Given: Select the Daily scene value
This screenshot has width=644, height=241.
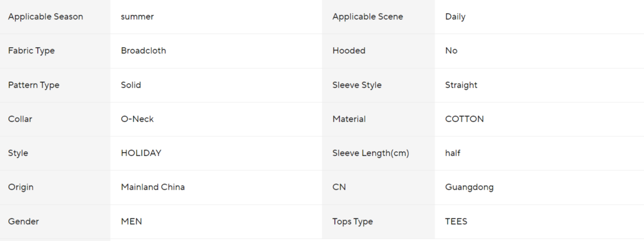Looking at the screenshot, I should click(x=455, y=17).
